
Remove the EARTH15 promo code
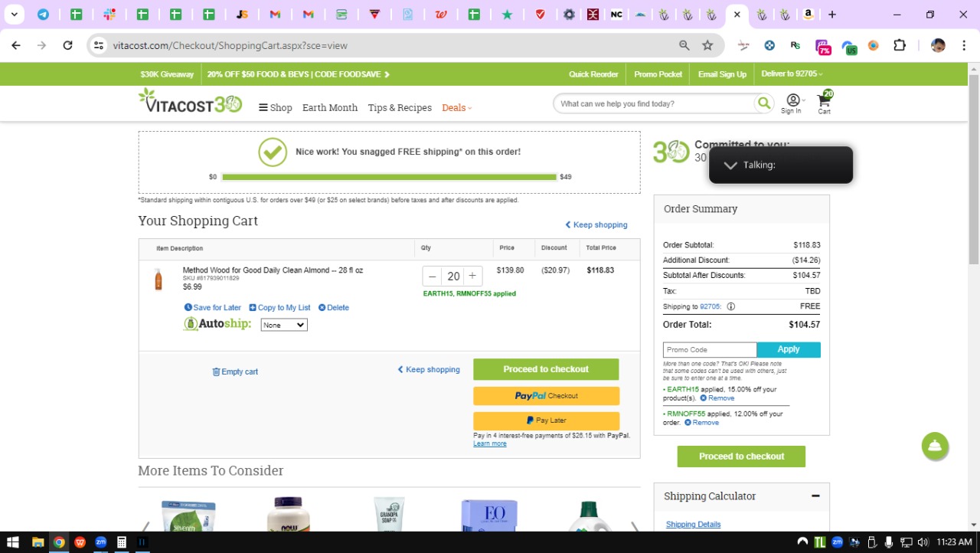[x=717, y=398]
